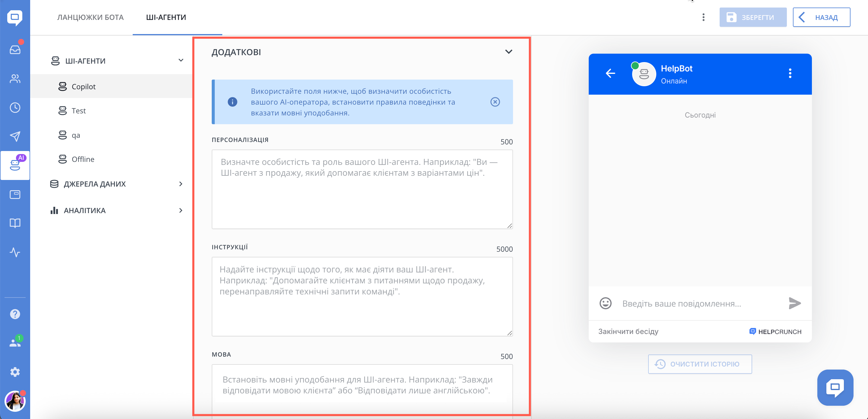
Task: Open the knowledge base book icon
Action: click(15, 223)
